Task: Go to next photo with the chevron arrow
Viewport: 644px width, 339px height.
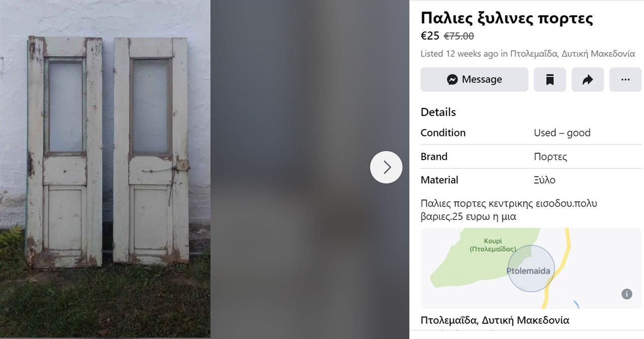Action: 386,167
